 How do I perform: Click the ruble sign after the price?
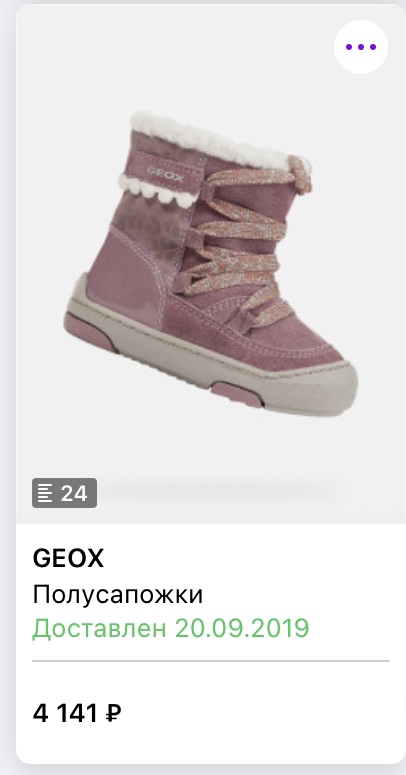pyautogui.click(x=113, y=713)
